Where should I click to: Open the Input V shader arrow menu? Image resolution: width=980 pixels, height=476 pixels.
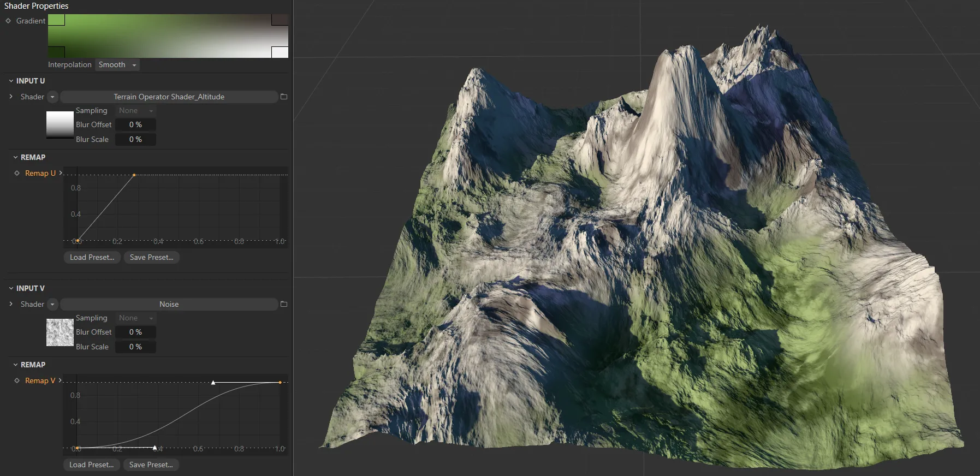click(52, 304)
